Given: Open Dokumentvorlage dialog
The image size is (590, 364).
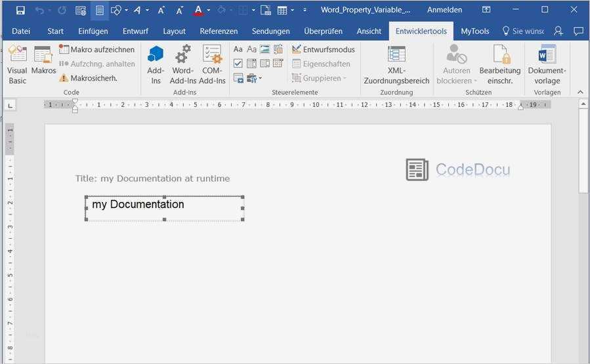Looking at the screenshot, I should [x=547, y=65].
